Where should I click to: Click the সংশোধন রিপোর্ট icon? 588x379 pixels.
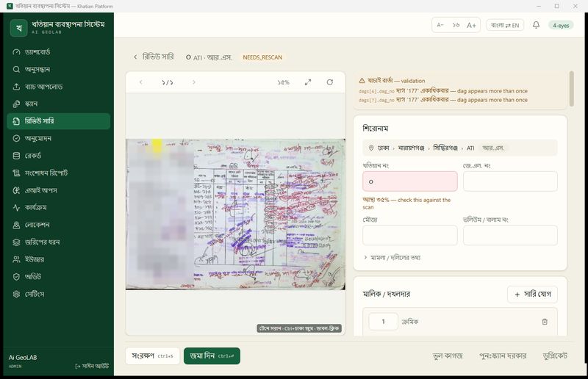[x=16, y=173]
